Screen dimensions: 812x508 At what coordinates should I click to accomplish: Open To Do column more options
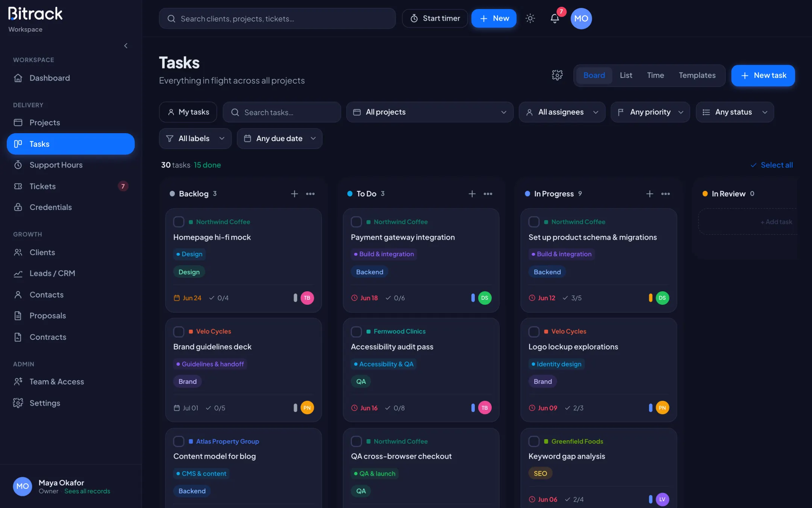[488, 194]
